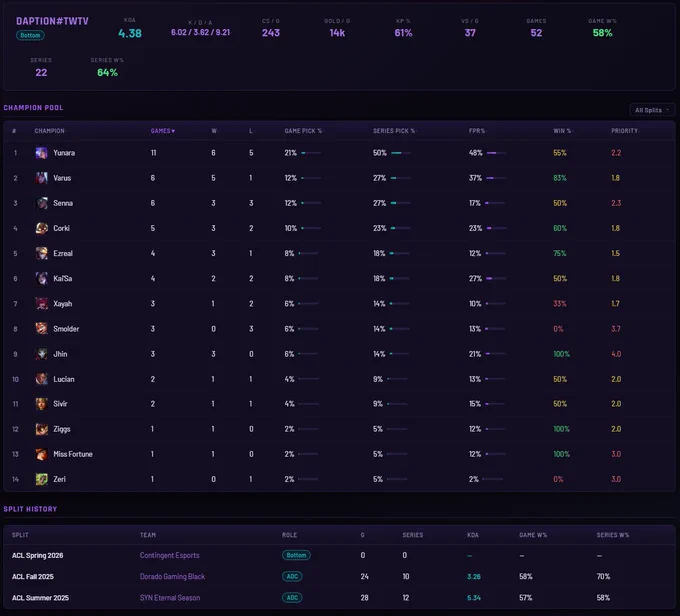Viewport: 680px width, 616px height.
Task: Click the 58% game win rate stat
Action: [602, 33]
